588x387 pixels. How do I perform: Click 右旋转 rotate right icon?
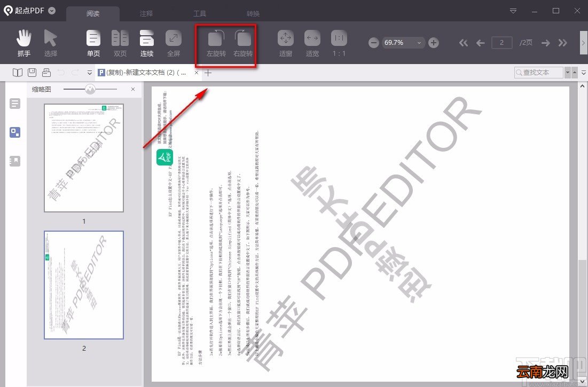(243, 43)
